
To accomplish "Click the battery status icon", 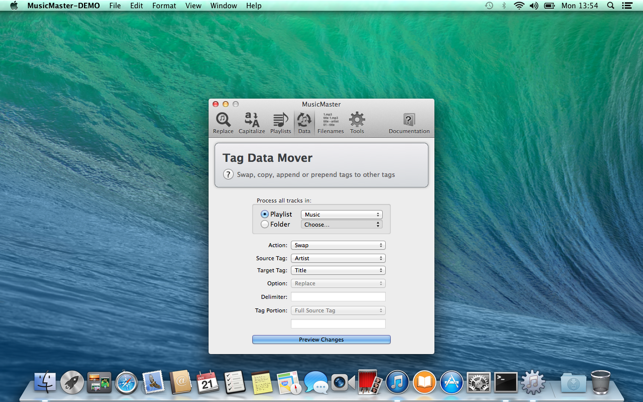I will click(x=549, y=6).
